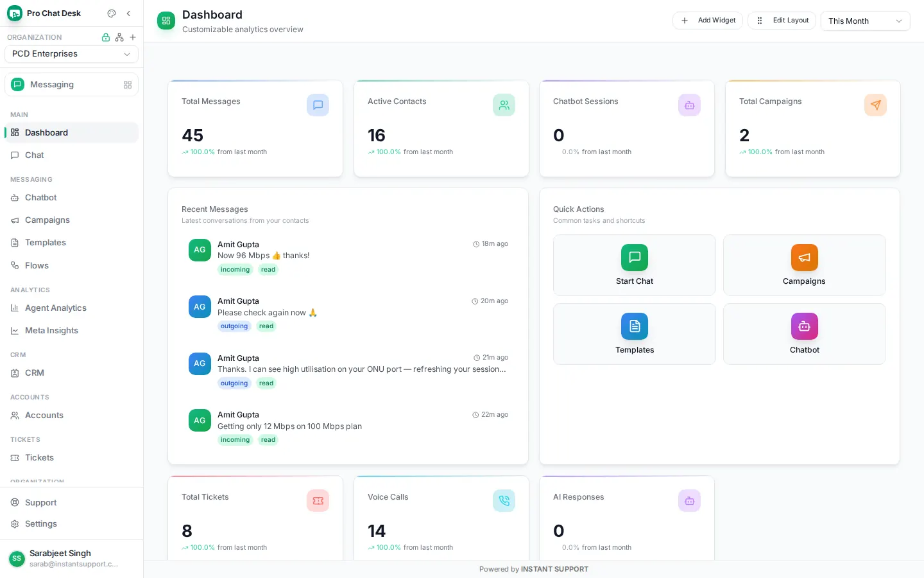Click the Total Messages chat bubble icon
This screenshot has height=578, width=924.
click(318, 105)
